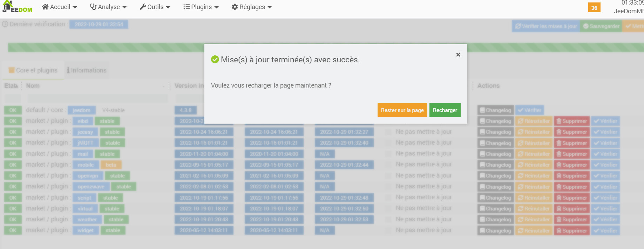The height and width of the screenshot is (249, 644).
Task: Close the update success dialog
Action: 458,55
